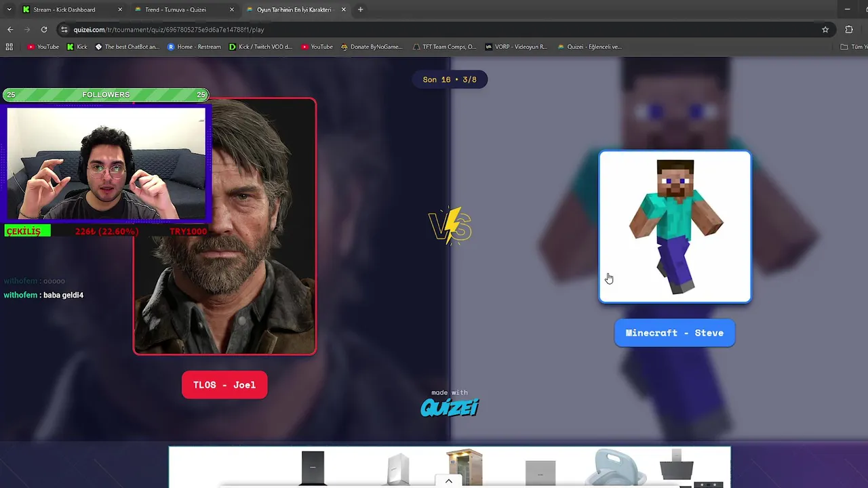Pick the Minecraft Steve image card
This screenshot has height=488, width=868.
pos(675,226)
